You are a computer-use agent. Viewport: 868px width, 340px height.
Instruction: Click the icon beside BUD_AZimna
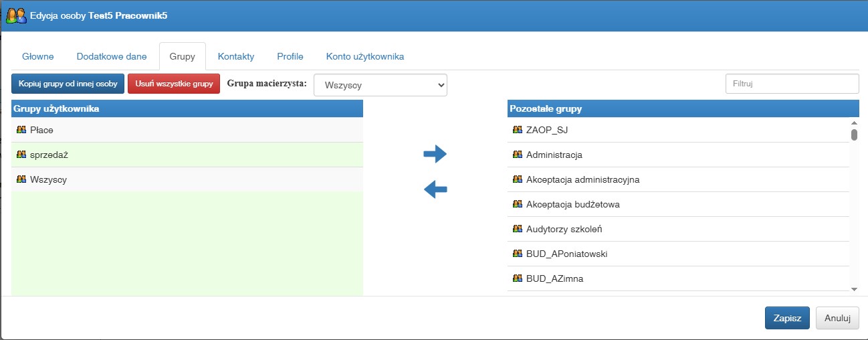tap(518, 278)
